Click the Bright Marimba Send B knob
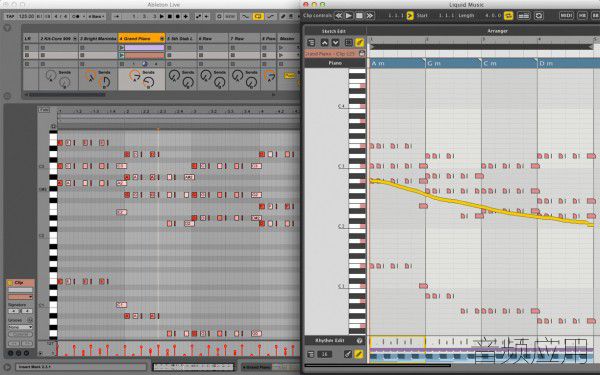Viewport: 600px width, 375px height. coord(104,82)
